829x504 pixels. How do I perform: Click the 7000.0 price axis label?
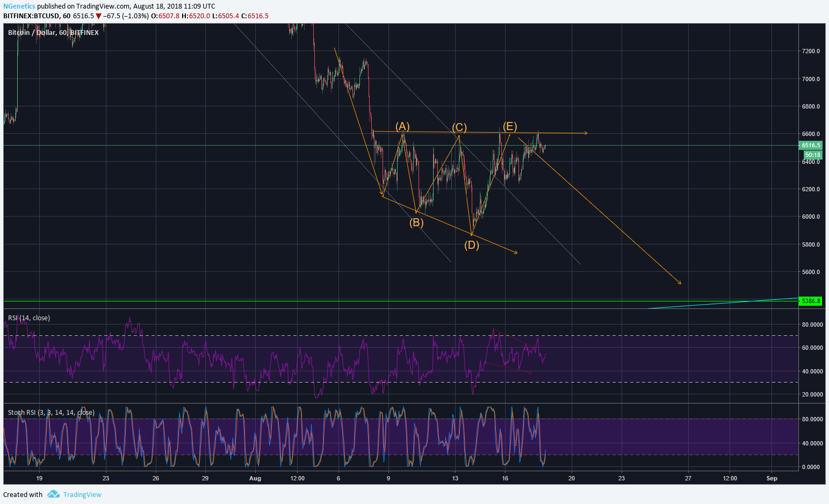click(x=811, y=79)
